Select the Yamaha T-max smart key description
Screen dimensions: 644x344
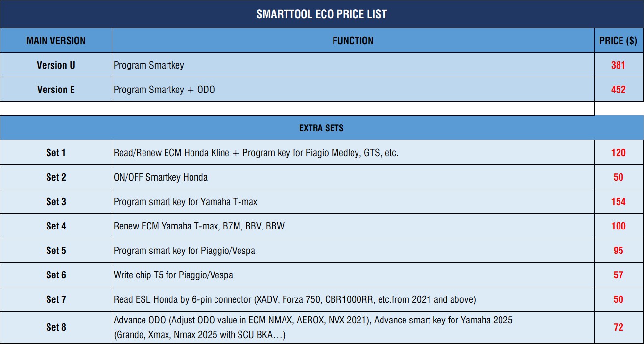(x=353, y=202)
